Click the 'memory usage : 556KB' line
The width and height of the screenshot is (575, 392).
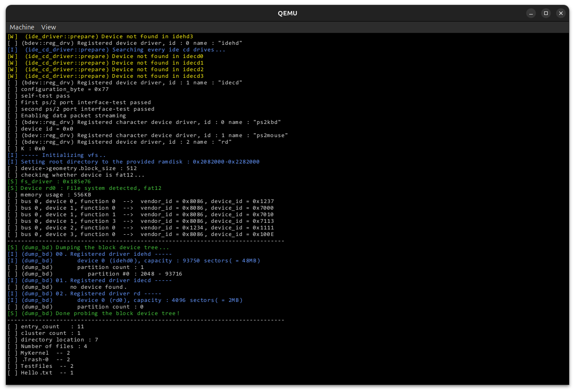(56, 195)
